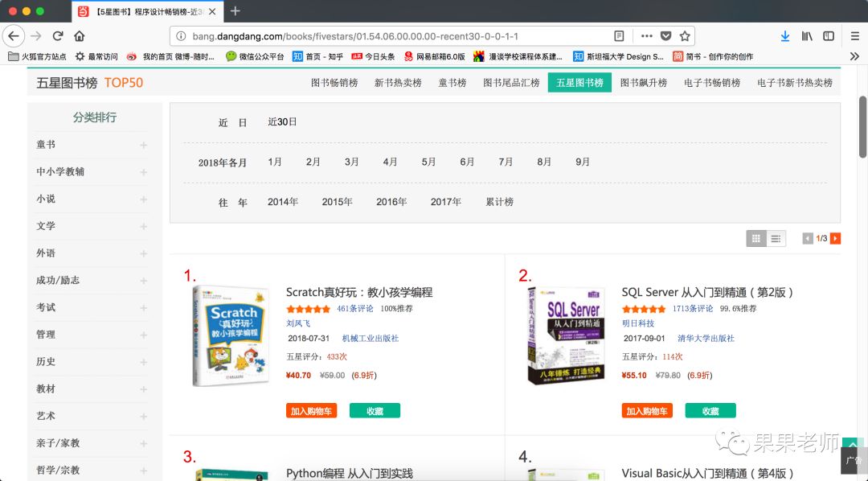Click 收藏 for Scratch book

pyautogui.click(x=375, y=411)
